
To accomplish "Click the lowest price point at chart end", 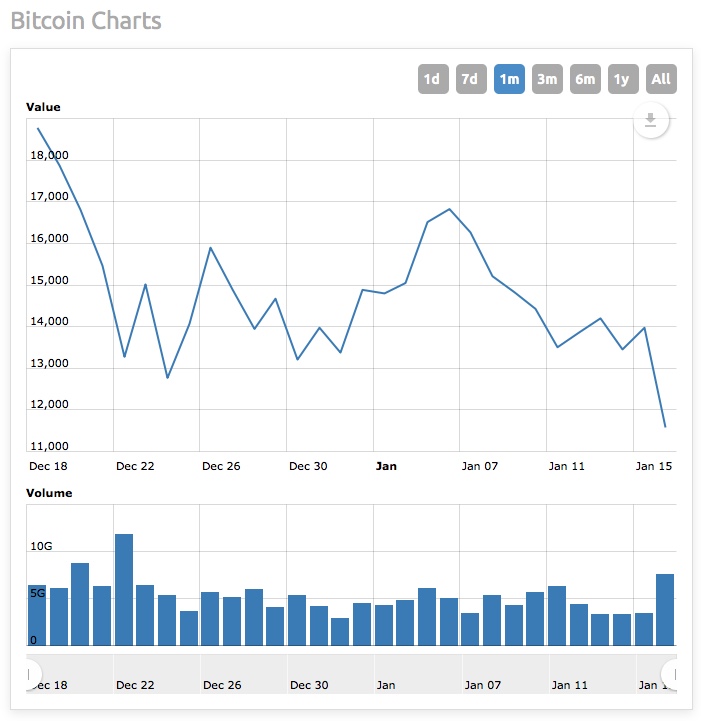I will 665,427.
